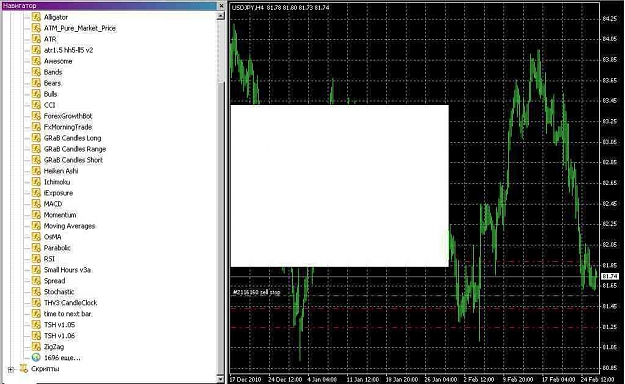Click the 84.25 price scale label
The height and width of the screenshot is (384, 625).
(609, 19)
